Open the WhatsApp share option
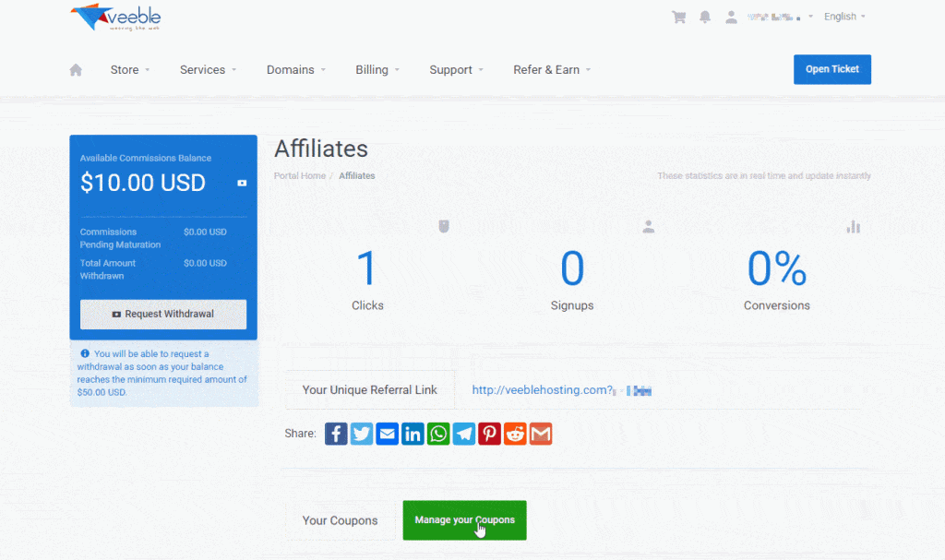945x560 pixels. [x=438, y=434]
